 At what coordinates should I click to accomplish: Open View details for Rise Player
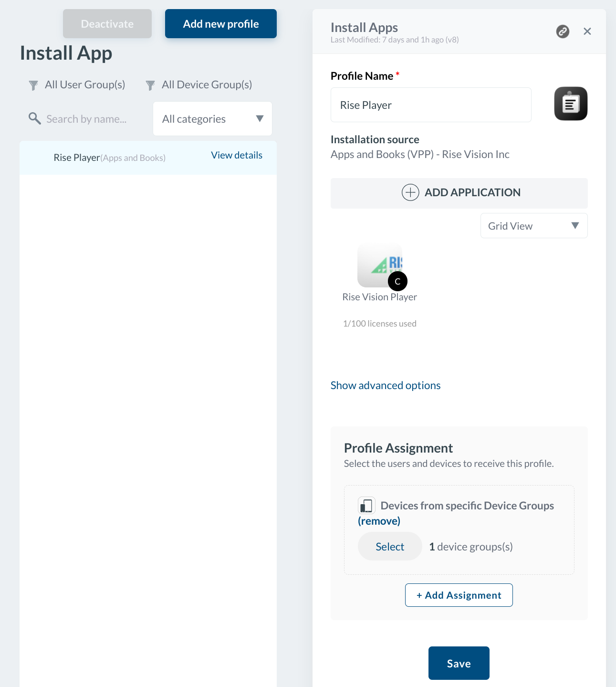coord(237,155)
